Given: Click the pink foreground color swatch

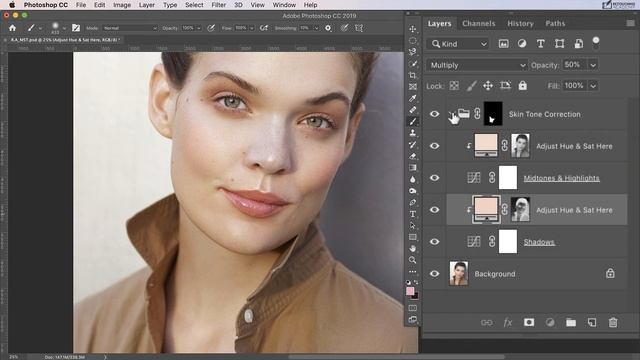Looking at the screenshot, I should 410,291.
